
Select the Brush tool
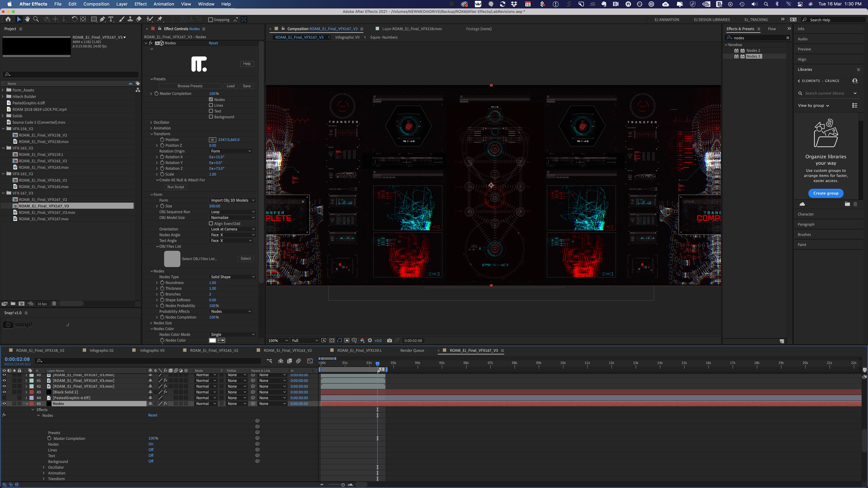[x=122, y=19]
